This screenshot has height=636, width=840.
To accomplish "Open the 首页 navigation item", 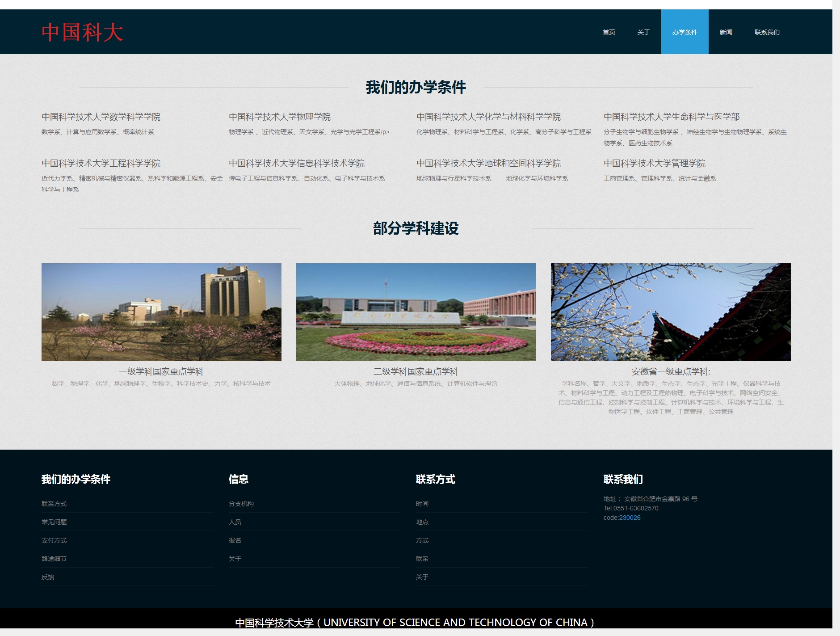I will [609, 32].
